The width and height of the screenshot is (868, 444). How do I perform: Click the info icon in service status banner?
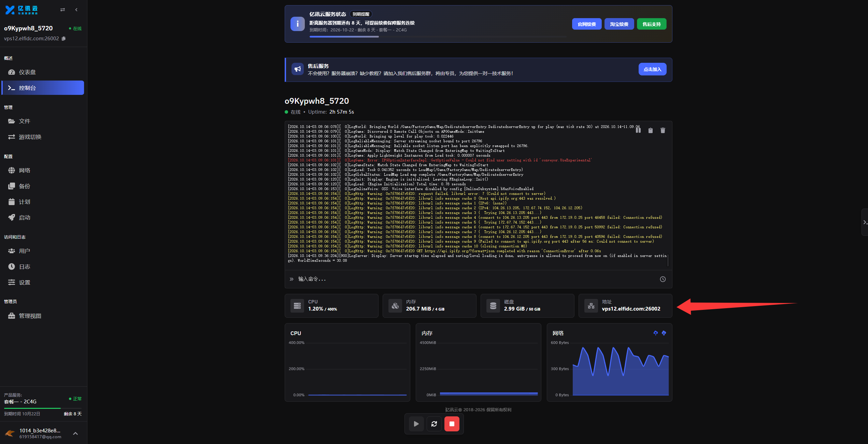297,24
